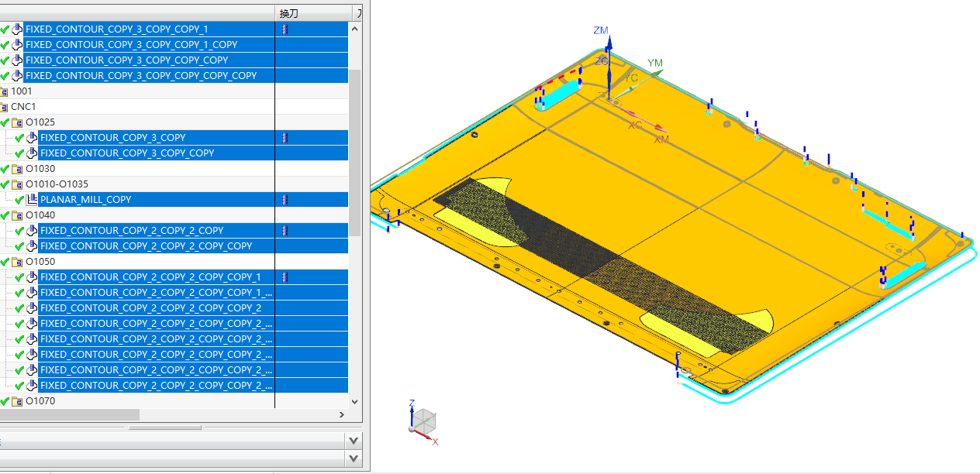Select program group O1025
Screen dimensions: 980x474
coord(40,122)
